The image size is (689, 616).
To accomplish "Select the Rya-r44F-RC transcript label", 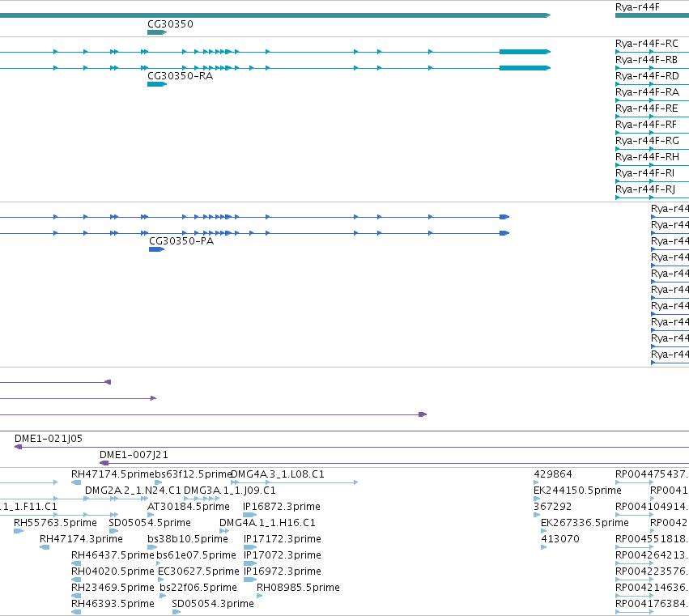I will [x=646, y=44].
